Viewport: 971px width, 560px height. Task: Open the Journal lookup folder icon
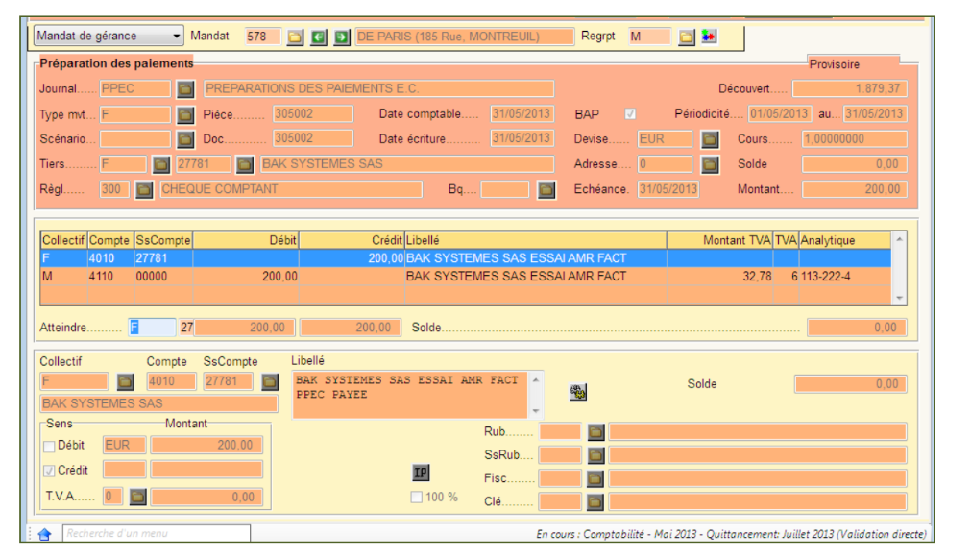pos(185,89)
